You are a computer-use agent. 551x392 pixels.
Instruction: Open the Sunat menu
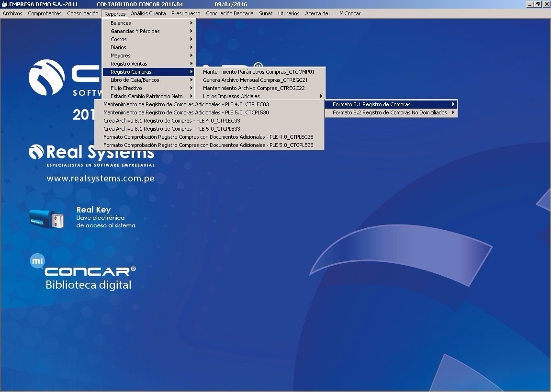266,13
